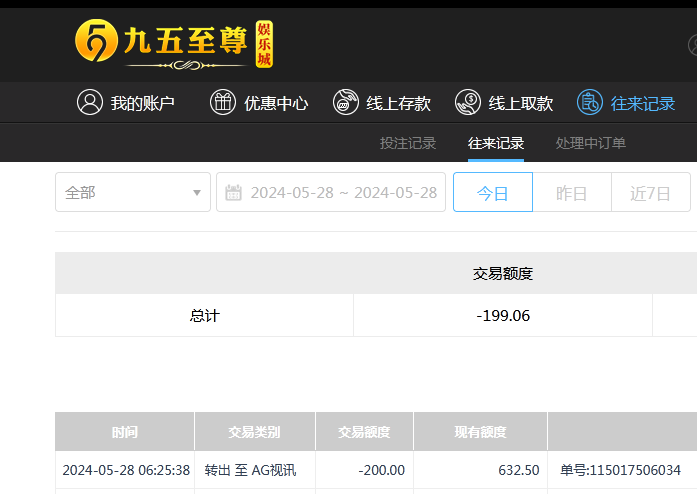The image size is (697, 494).
Task: Click the 我的账户 user icon
Action: pos(90,102)
